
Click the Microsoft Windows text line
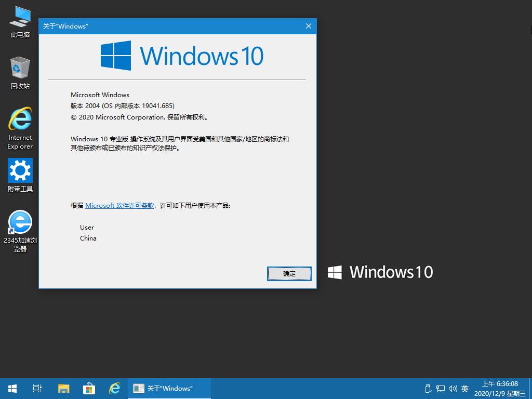point(100,95)
